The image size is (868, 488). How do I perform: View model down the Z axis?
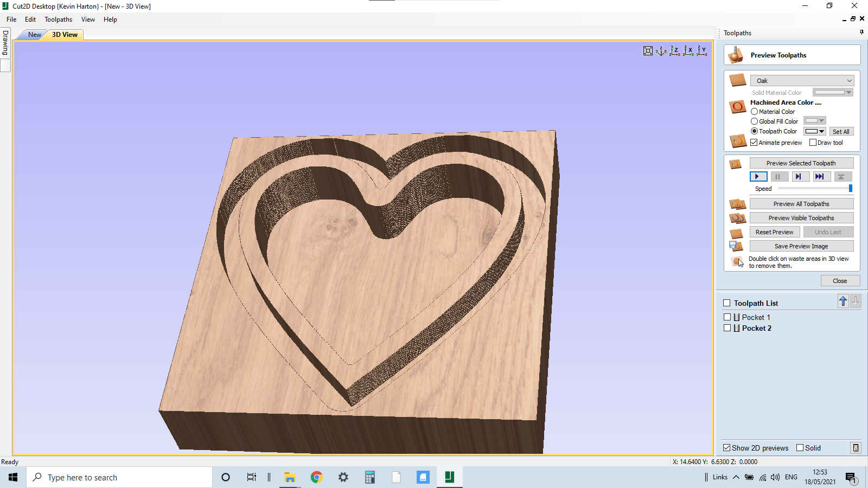point(674,51)
